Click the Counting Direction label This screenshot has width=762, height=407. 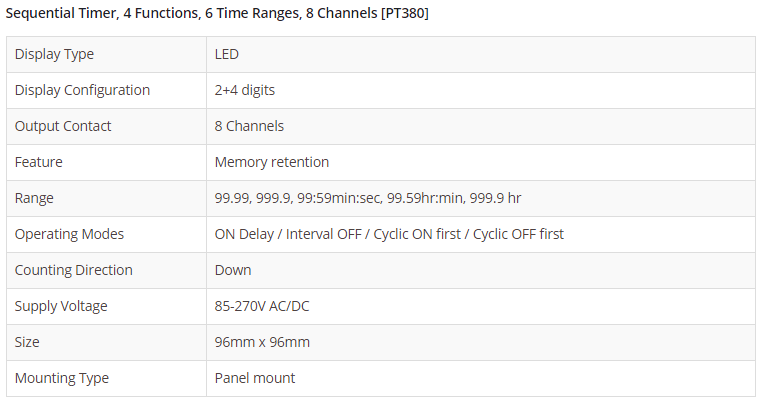click(73, 270)
